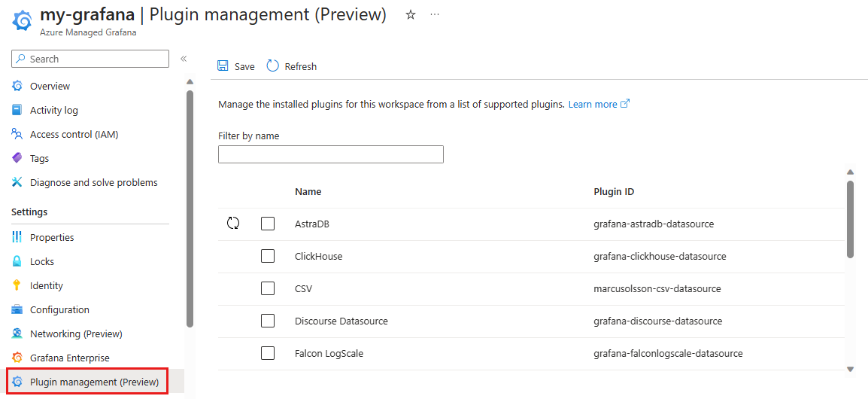The image size is (868, 399).
Task: Click the Grafana Enterprise icon
Action: [17, 358]
